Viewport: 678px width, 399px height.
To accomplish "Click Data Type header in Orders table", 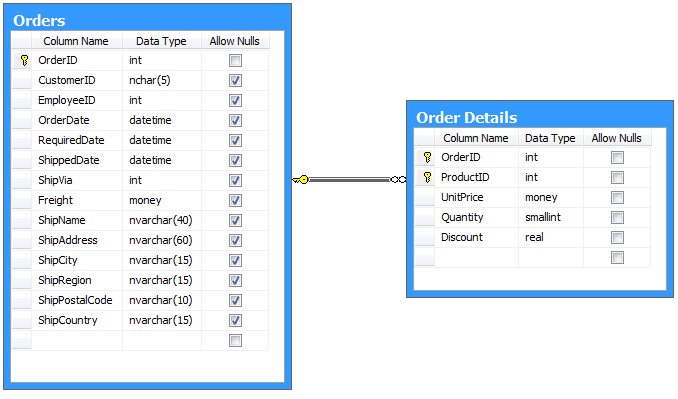I will [162, 41].
